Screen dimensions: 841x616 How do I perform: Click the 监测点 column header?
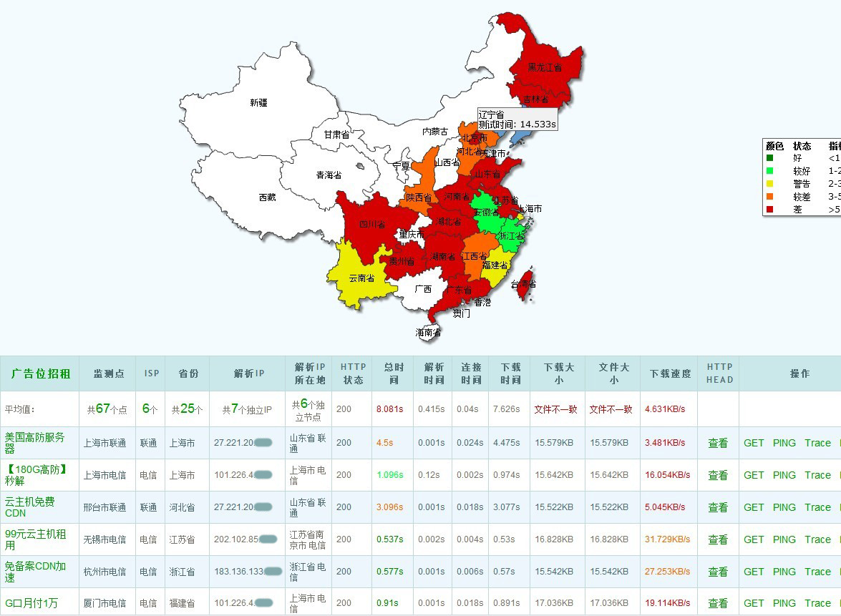point(108,373)
